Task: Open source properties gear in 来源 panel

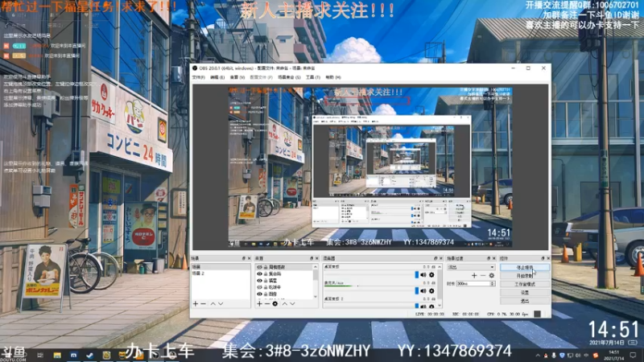Action: tap(275, 304)
